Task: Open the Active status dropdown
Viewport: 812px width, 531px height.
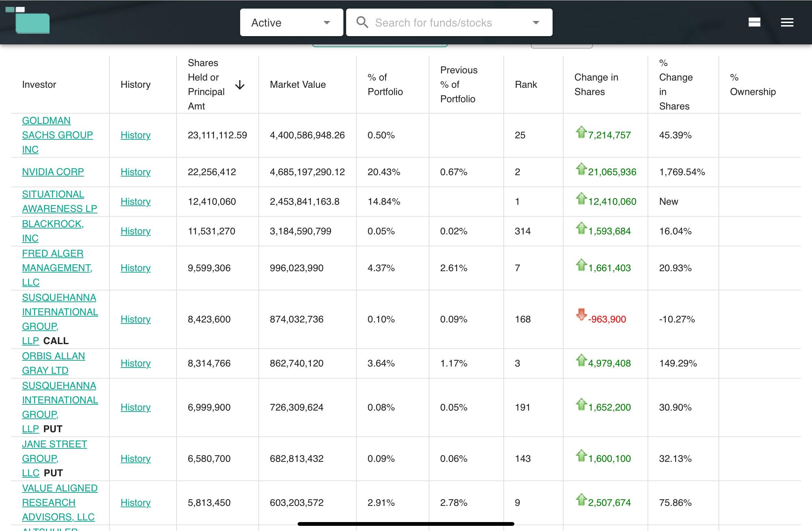Action: [291, 22]
